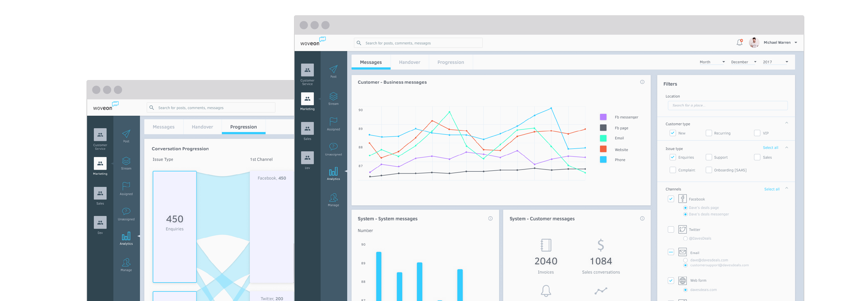The image size is (868, 301).
Task: Collapse the Channels filter section
Action: pos(786,188)
